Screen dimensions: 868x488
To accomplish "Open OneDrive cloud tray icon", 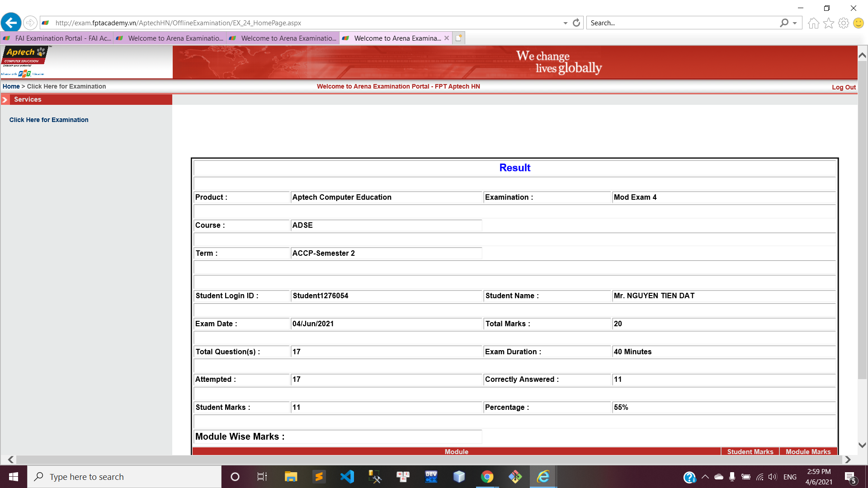I will click(x=718, y=477).
